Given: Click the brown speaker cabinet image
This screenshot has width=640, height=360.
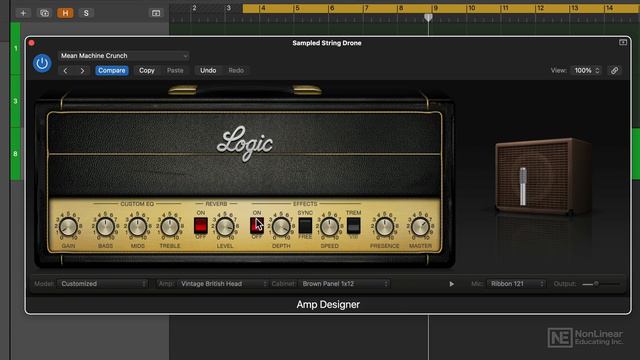Looking at the screenshot, I should (x=543, y=176).
